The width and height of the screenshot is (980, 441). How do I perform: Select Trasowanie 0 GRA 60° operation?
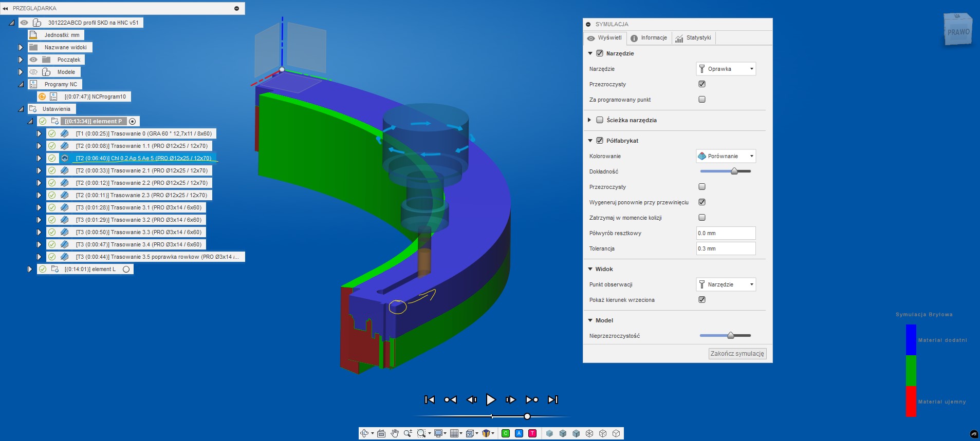click(143, 133)
